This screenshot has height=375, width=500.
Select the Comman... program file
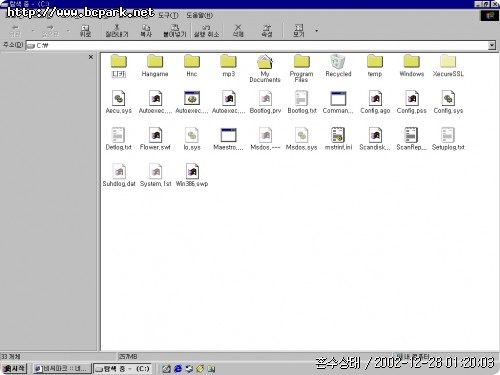point(338,102)
